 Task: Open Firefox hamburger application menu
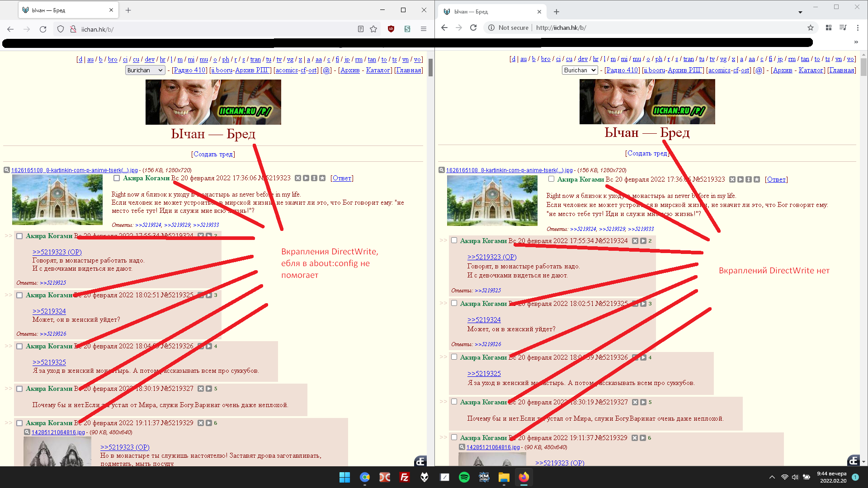pos(424,29)
